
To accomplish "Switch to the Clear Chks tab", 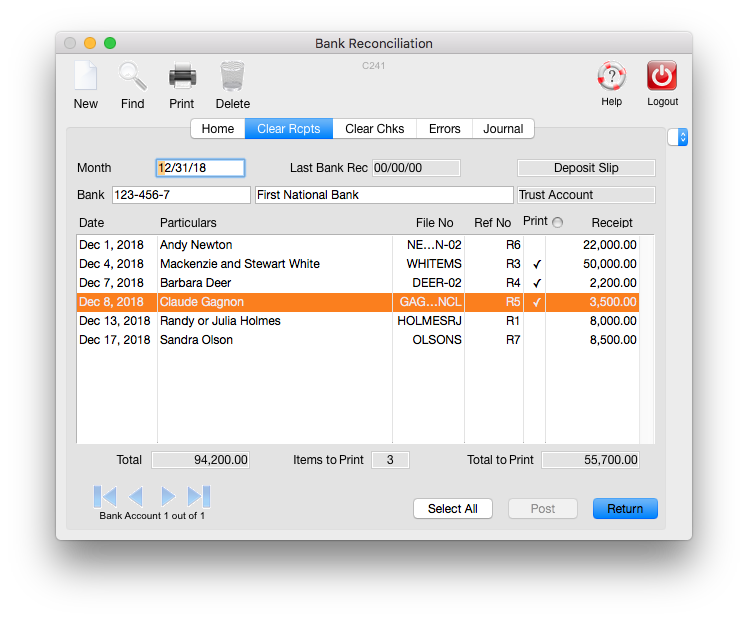I will [x=374, y=129].
